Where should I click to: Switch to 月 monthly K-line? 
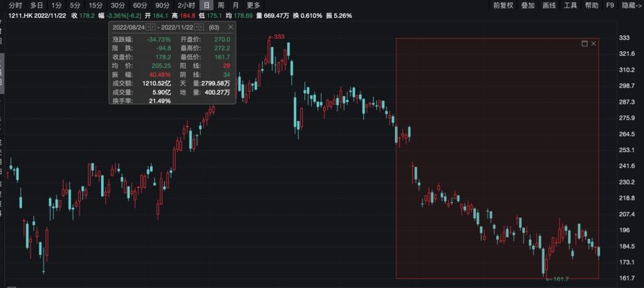click(x=235, y=5)
